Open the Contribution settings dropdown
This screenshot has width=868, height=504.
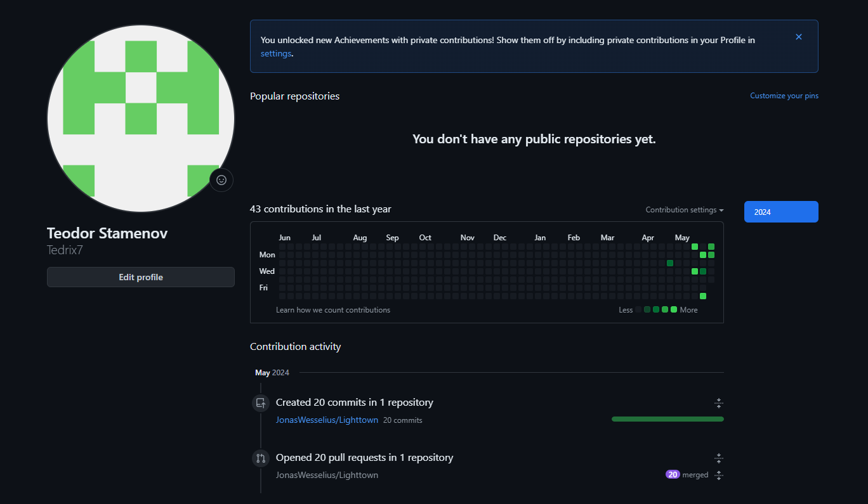(x=684, y=210)
